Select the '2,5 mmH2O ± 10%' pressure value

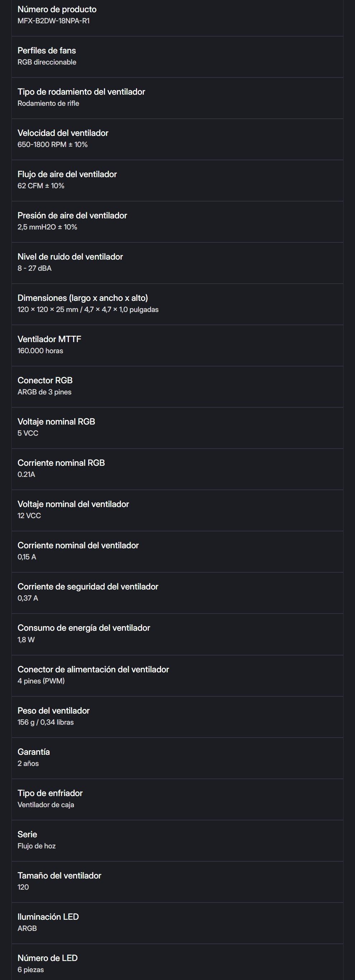47,227
